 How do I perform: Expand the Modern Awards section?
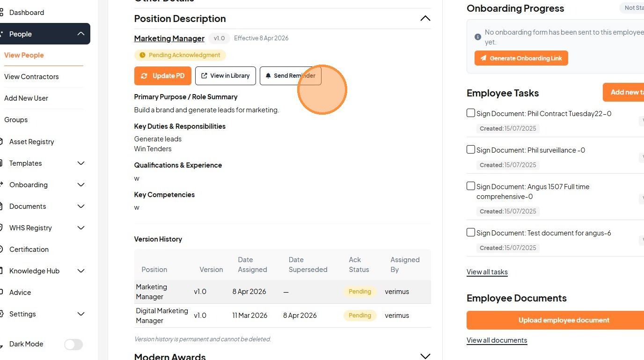tap(425, 356)
